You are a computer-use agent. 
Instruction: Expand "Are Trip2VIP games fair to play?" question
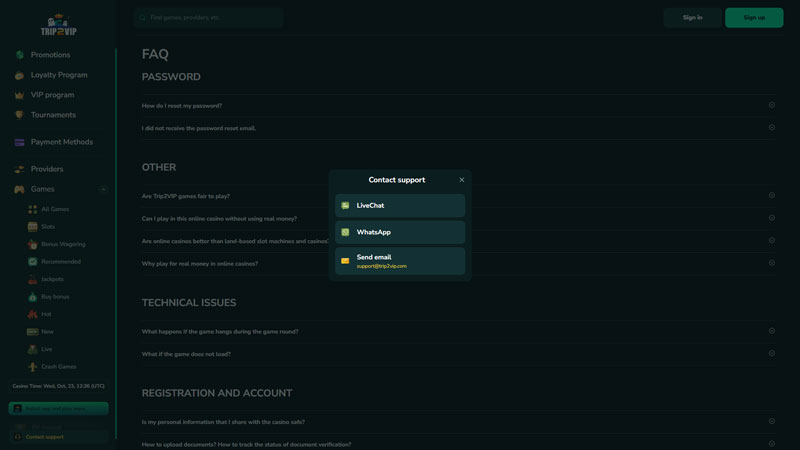pyautogui.click(x=771, y=196)
